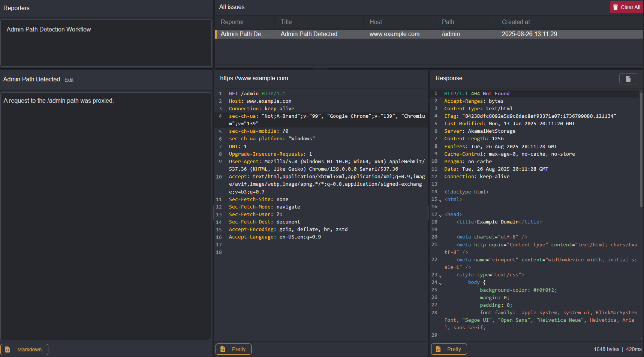Viewport: 644px width, 357px height.
Task: Collapse the html tag fold arrow
Action: 440,200
